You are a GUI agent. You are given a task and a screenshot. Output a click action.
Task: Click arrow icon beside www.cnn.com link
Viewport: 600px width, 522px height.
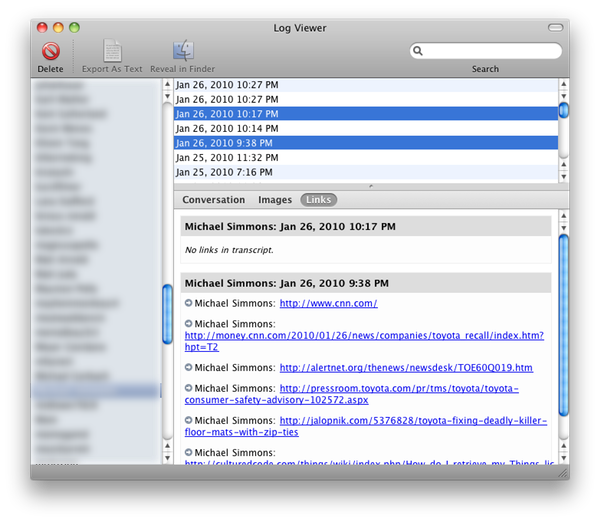pos(189,303)
